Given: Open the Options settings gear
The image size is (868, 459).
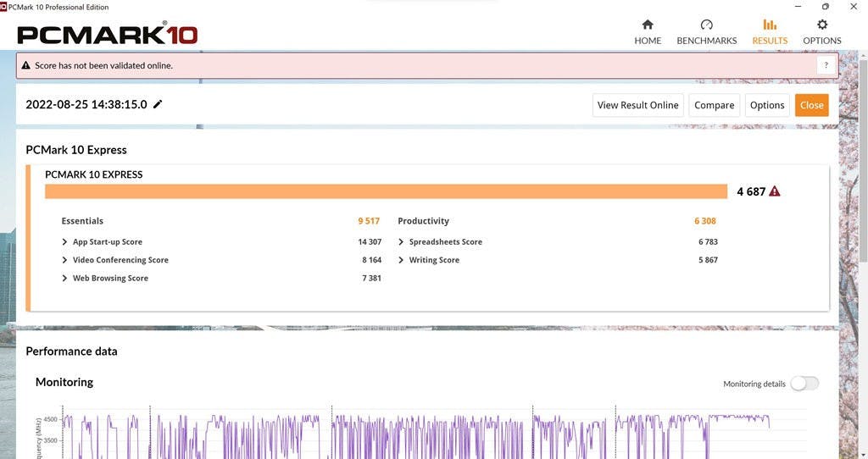Looking at the screenshot, I should pyautogui.click(x=822, y=32).
